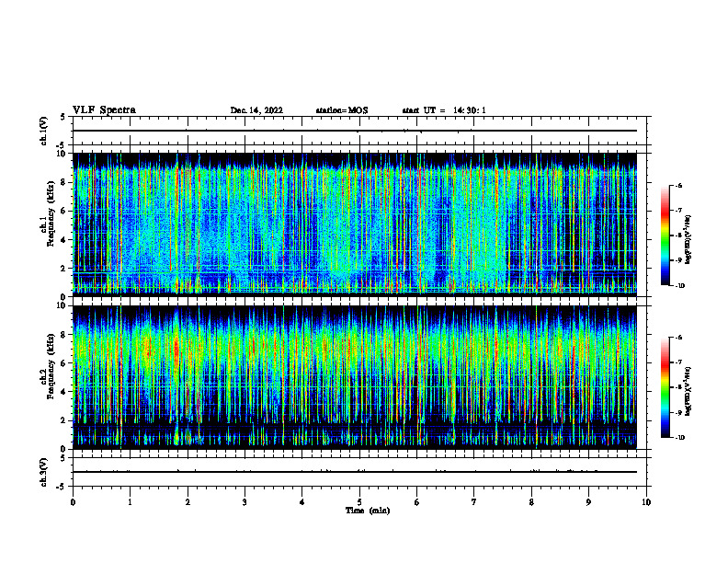Click the time axis tick label "3"
Viewport: 728px width, 563px height.
[x=245, y=502]
